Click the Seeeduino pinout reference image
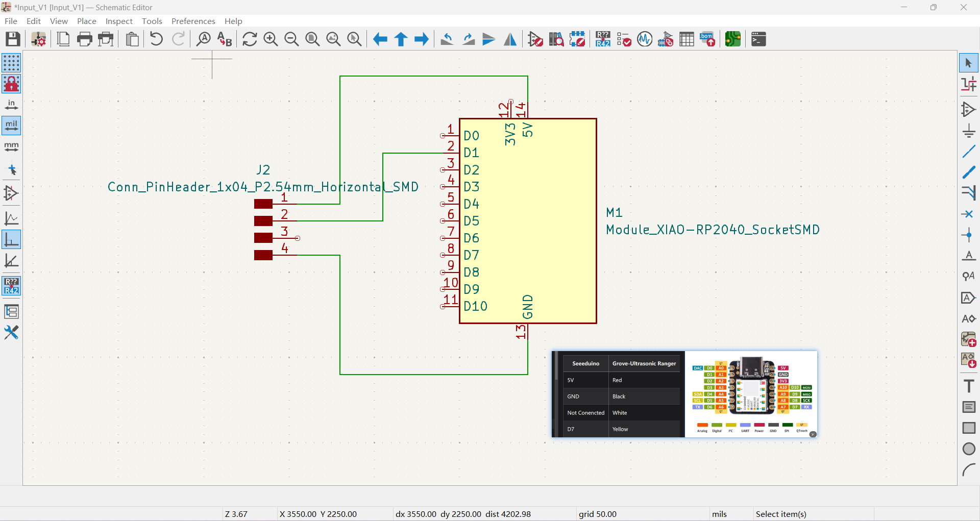 (684, 394)
